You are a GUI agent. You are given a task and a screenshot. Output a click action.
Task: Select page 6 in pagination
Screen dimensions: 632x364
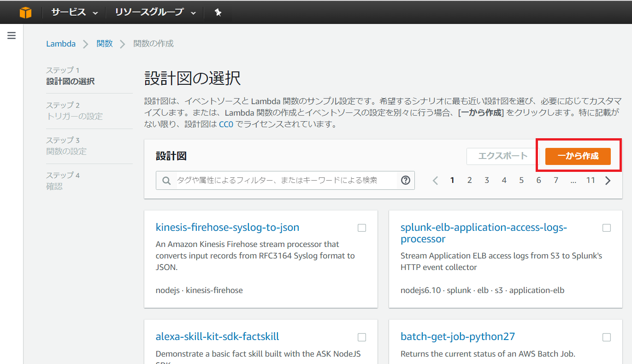[538, 181]
